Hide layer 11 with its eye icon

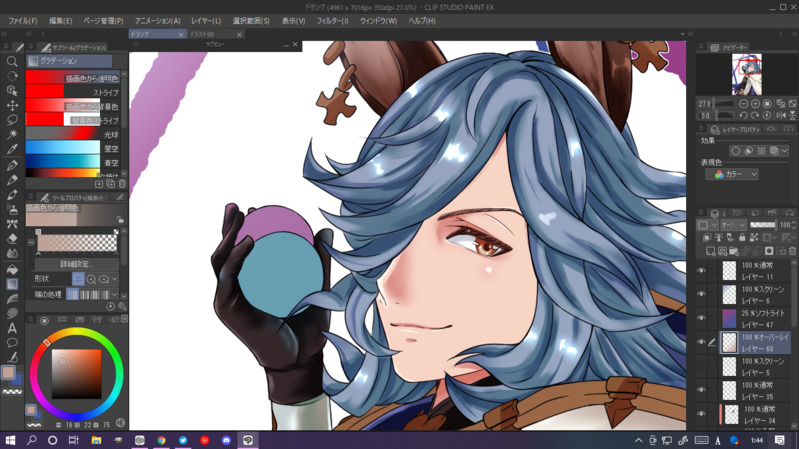[x=701, y=271]
